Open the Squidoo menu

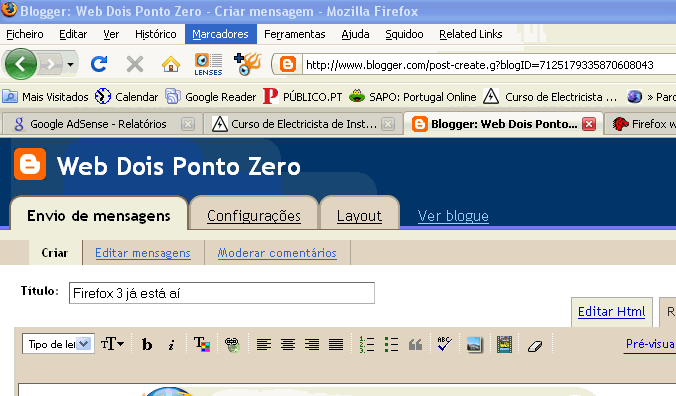click(x=404, y=34)
